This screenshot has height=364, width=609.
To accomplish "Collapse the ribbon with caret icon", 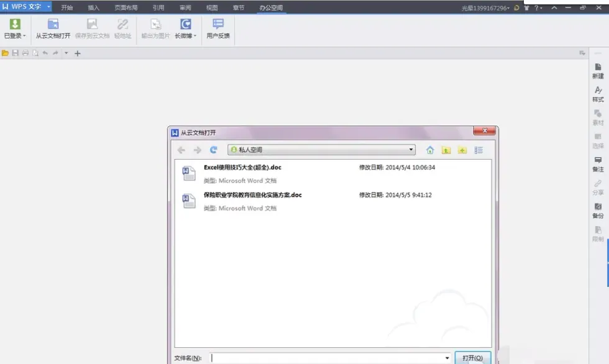I will 554,7.
